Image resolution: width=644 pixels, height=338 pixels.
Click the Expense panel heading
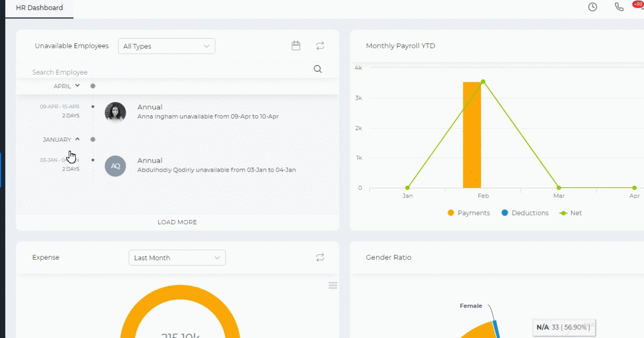coord(46,258)
